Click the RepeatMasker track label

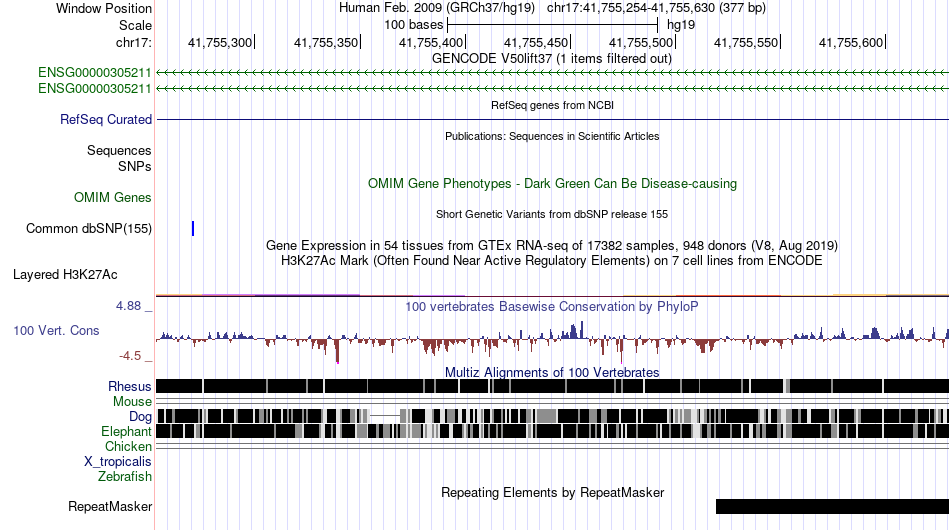coord(110,506)
